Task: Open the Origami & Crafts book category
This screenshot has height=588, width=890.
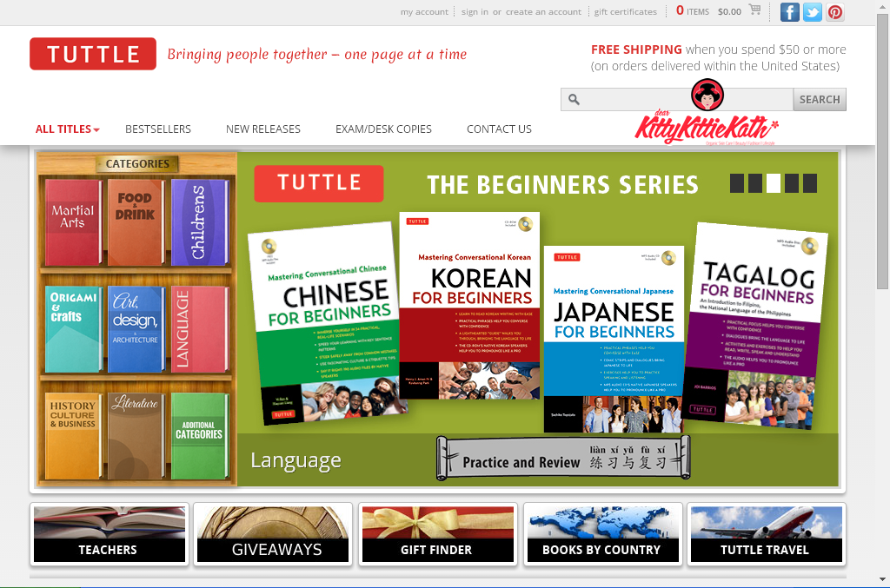Action: [73, 329]
